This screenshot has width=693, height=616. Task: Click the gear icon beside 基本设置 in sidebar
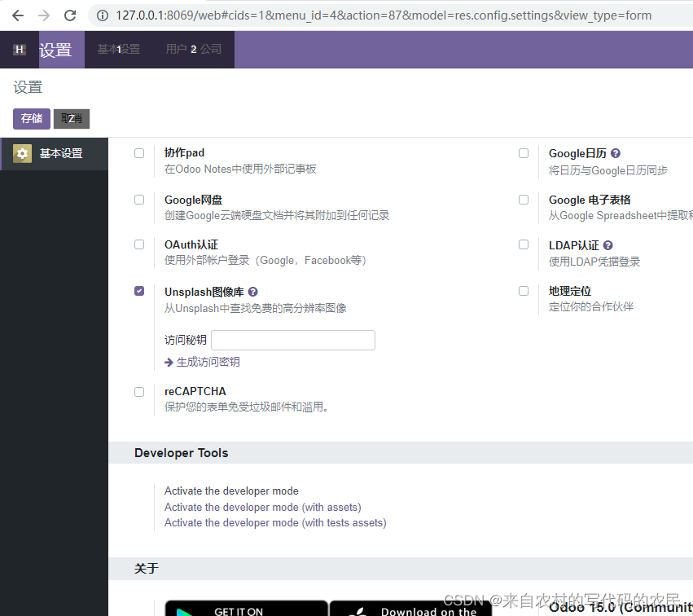22,152
